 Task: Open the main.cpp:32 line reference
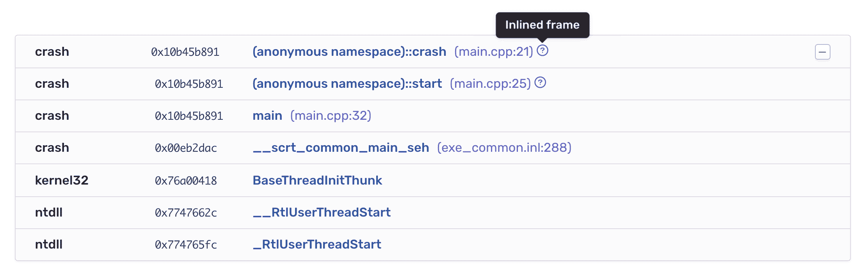coord(331,116)
